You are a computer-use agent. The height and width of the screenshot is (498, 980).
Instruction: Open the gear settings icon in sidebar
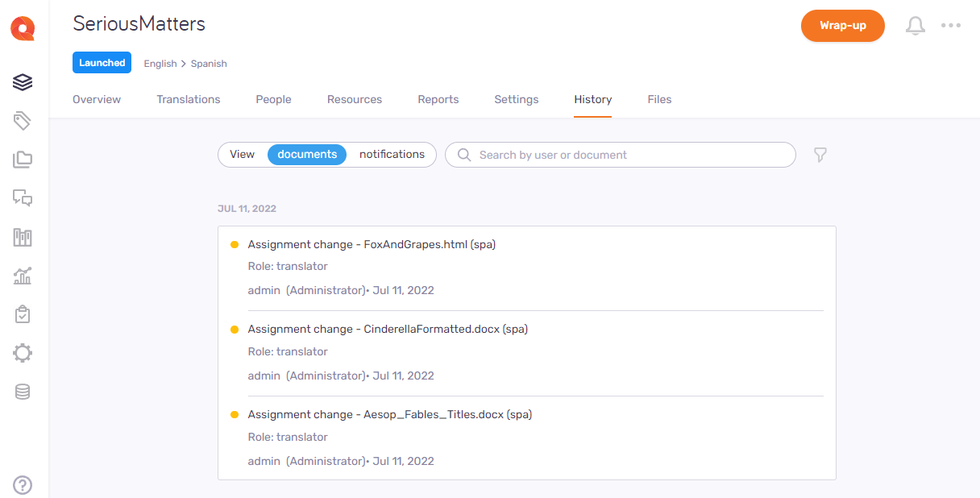[23, 353]
